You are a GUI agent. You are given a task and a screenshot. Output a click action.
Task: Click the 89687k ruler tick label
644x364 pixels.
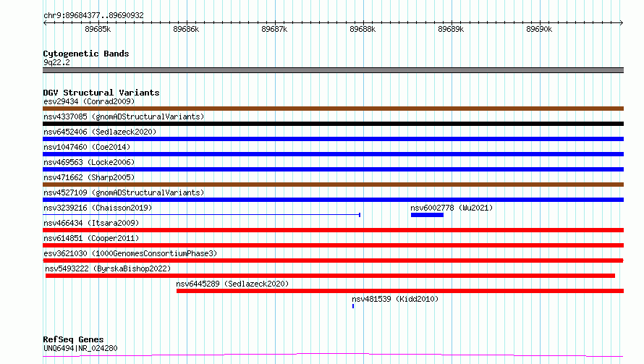coord(274,29)
